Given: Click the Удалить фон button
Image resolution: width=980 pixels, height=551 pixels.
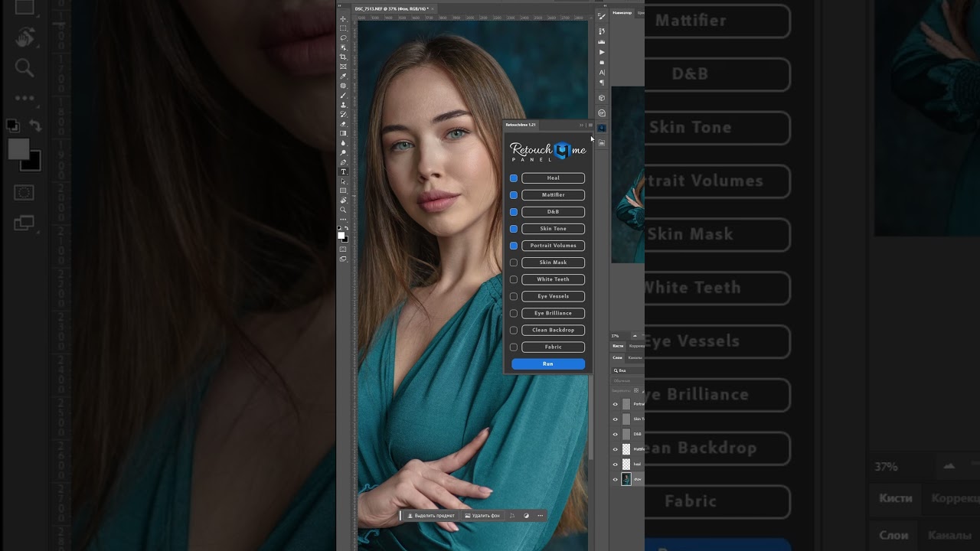Looking at the screenshot, I should pos(482,516).
